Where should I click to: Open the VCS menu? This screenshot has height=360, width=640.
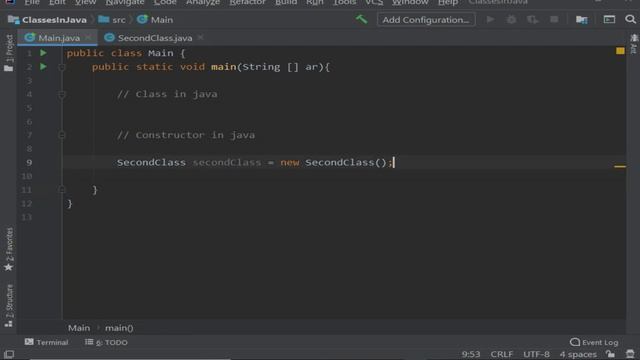(x=374, y=2)
